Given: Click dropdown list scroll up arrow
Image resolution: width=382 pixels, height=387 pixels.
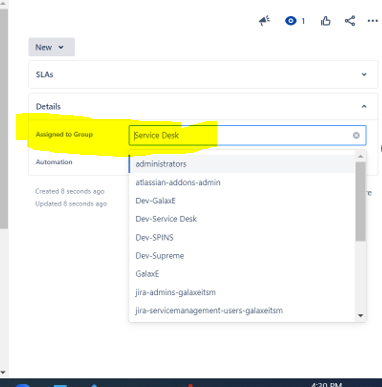Looking at the screenshot, I should (360, 156).
